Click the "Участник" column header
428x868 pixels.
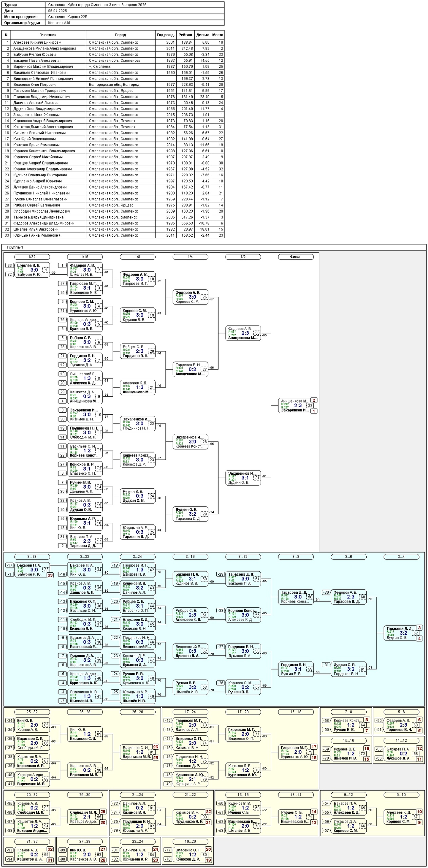(x=48, y=35)
